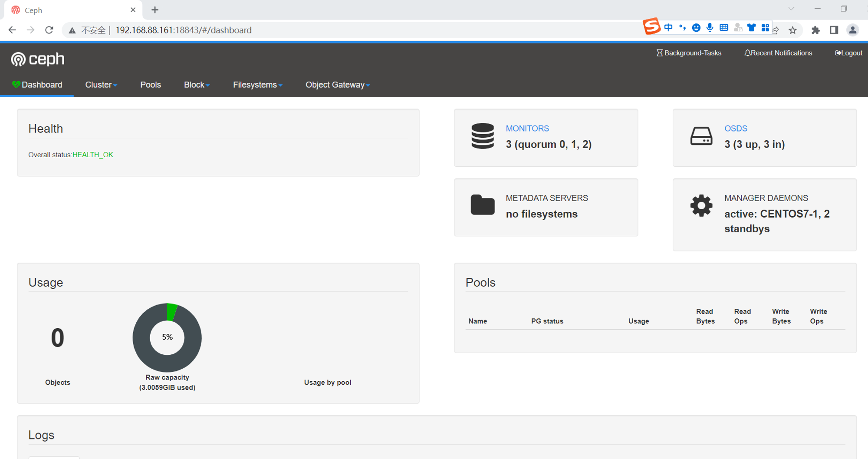868x459 pixels.
Task: Click the not-secure warning triangle icon
Action: (x=72, y=30)
